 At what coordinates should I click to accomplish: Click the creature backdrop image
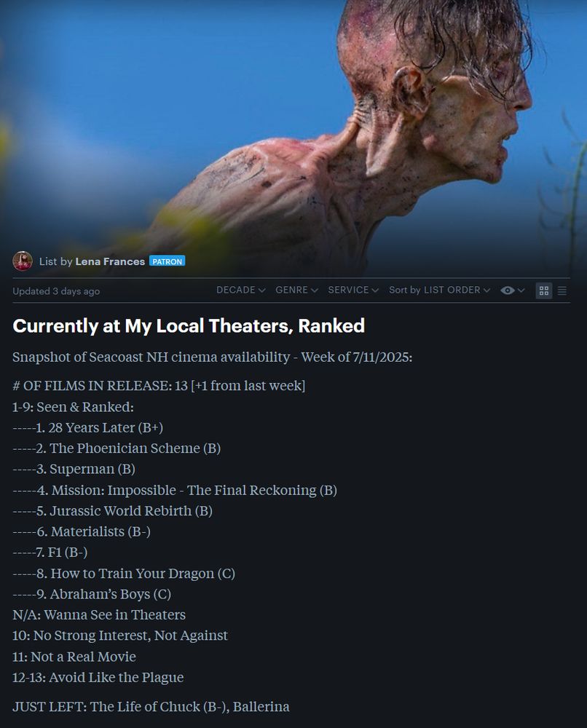coord(293,125)
